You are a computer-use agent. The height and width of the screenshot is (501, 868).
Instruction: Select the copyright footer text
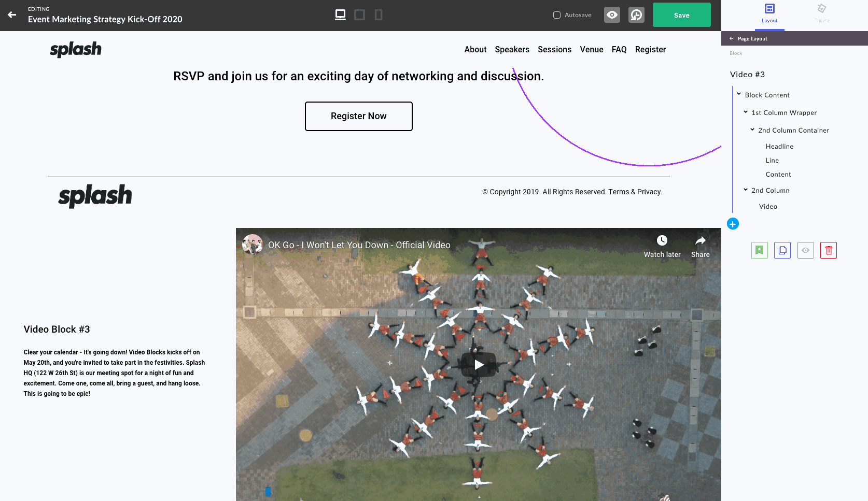tap(572, 192)
